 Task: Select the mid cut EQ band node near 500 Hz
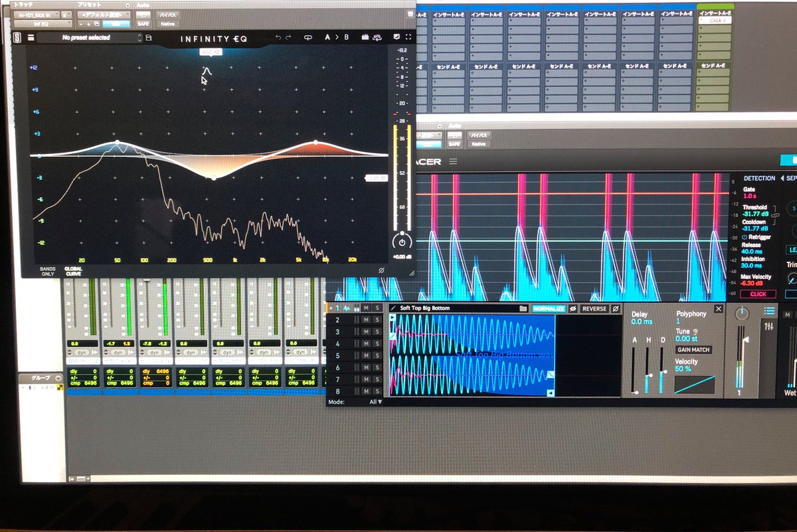click(214, 178)
